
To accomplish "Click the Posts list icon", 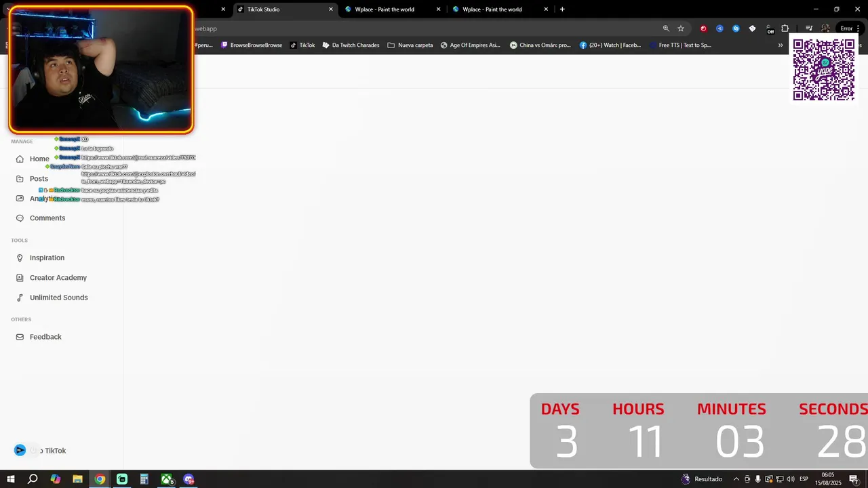I will [20, 179].
